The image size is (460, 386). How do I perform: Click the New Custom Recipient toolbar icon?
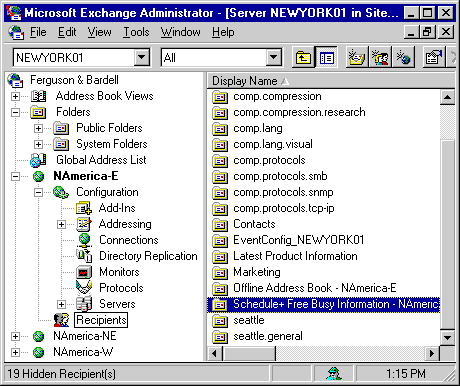tap(403, 58)
